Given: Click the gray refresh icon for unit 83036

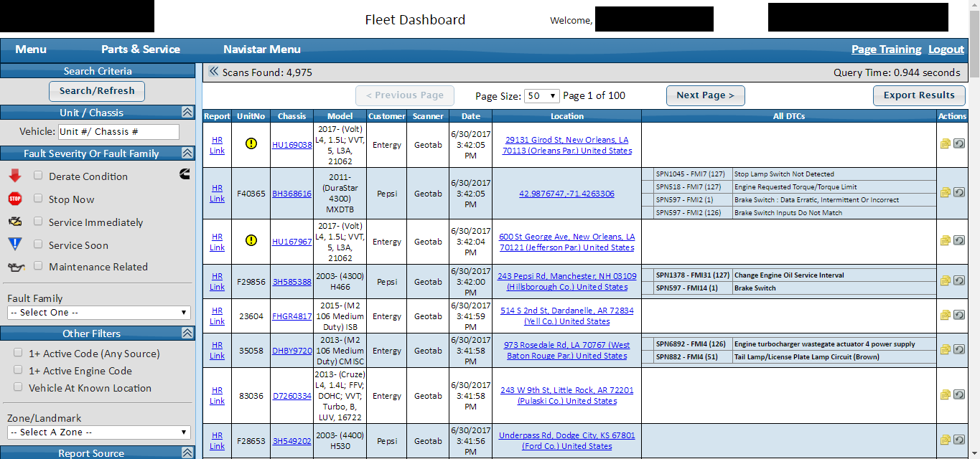Looking at the screenshot, I should pos(958,395).
